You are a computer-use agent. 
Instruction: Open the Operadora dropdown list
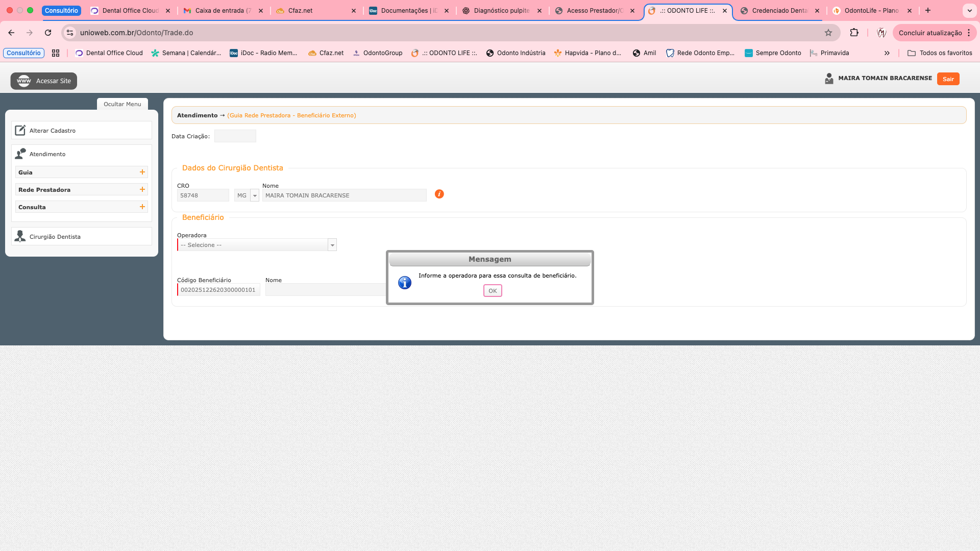pos(332,245)
